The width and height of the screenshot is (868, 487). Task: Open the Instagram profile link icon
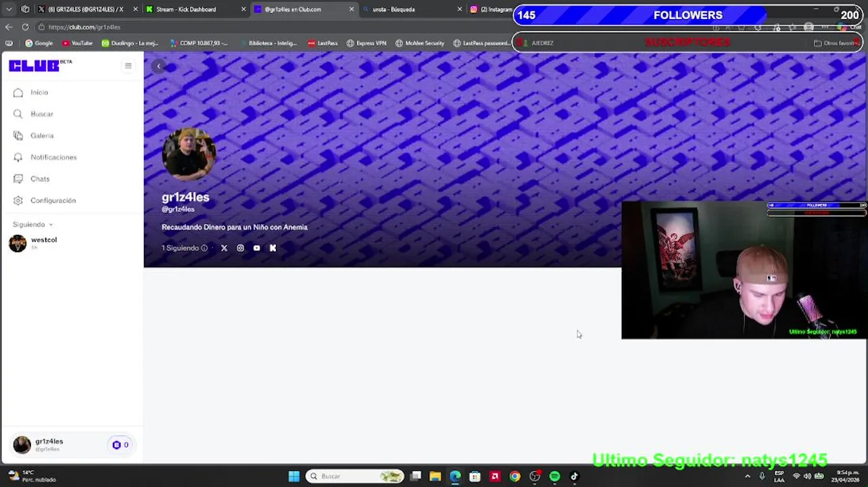pyautogui.click(x=240, y=248)
